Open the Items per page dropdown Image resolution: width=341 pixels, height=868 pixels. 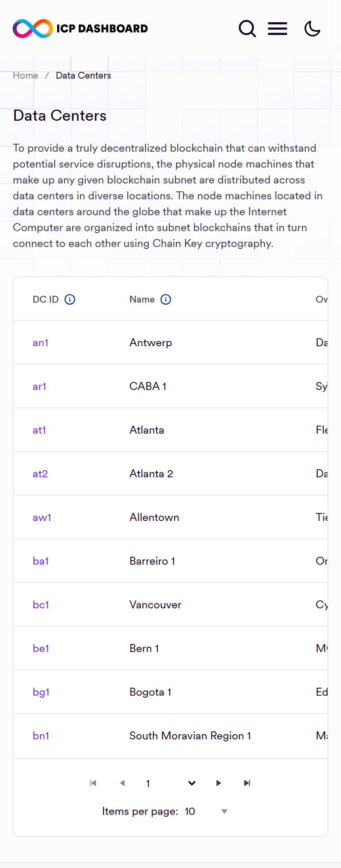click(x=206, y=811)
